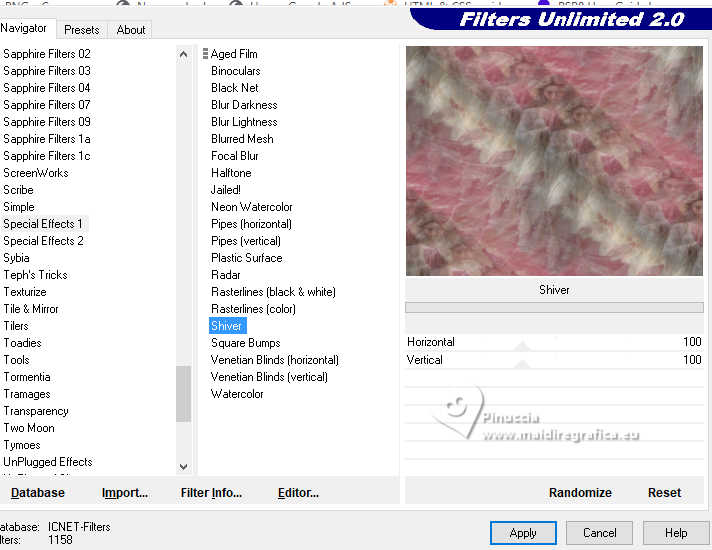Select UnPlugged Effects category

tap(48, 462)
